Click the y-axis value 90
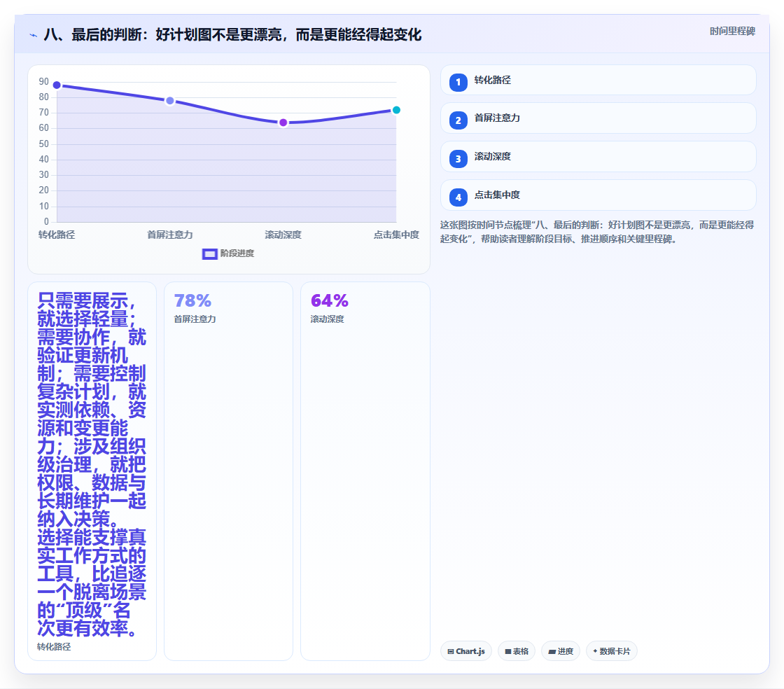Screen dimensions: 784x689 click(x=44, y=81)
